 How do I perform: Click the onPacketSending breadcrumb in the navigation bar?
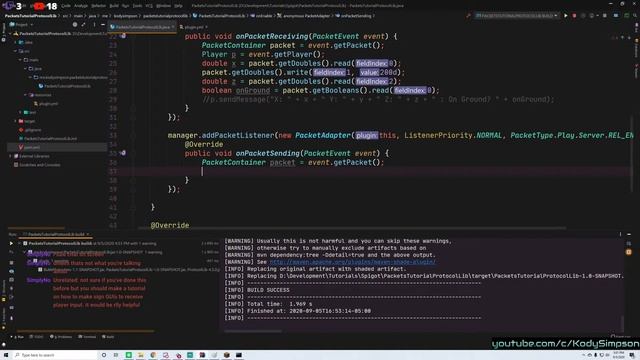(x=353, y=16)
